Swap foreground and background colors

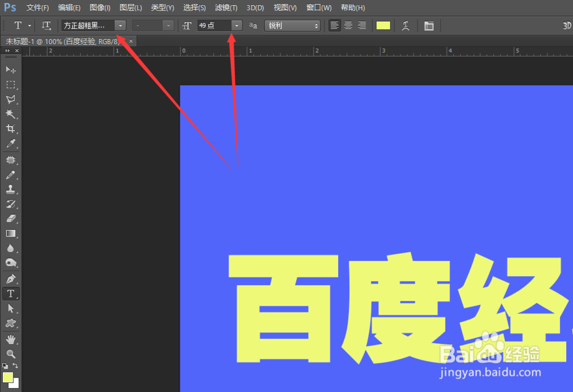pyautogui.click(x=15, y=365)
